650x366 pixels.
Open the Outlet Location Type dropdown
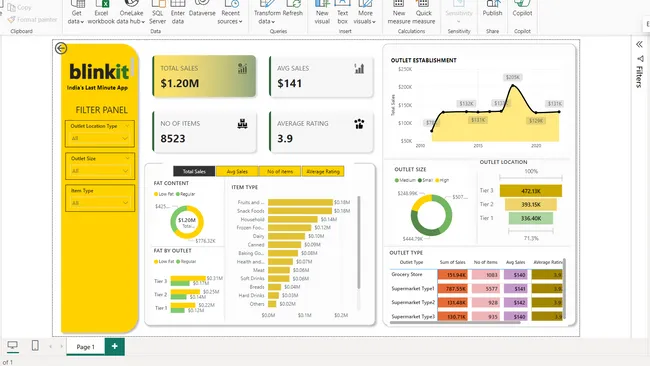[x=100, y=138]
